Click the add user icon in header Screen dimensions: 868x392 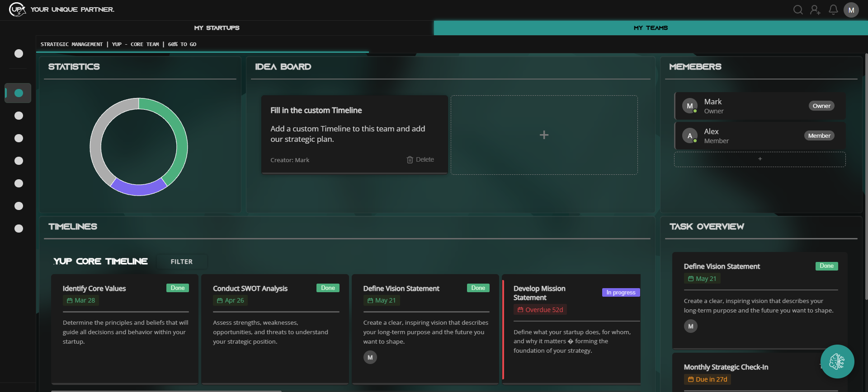[815, 9]
